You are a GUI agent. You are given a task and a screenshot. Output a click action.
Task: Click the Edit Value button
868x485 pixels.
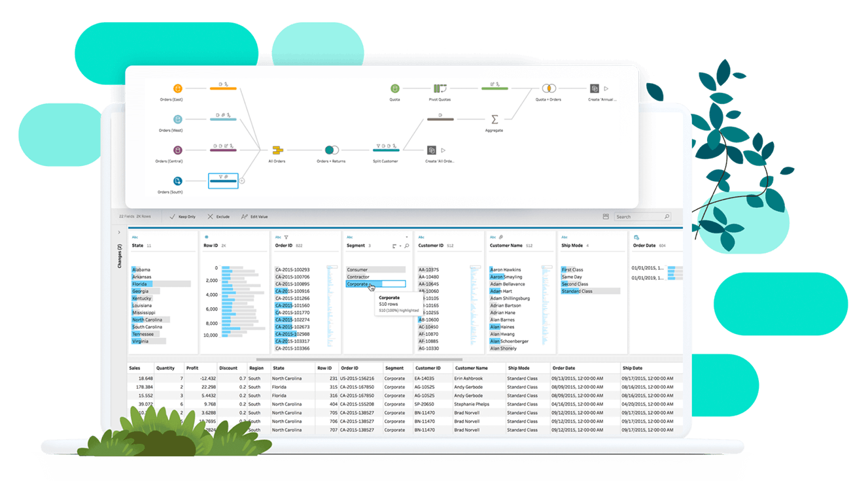(254, 216)
